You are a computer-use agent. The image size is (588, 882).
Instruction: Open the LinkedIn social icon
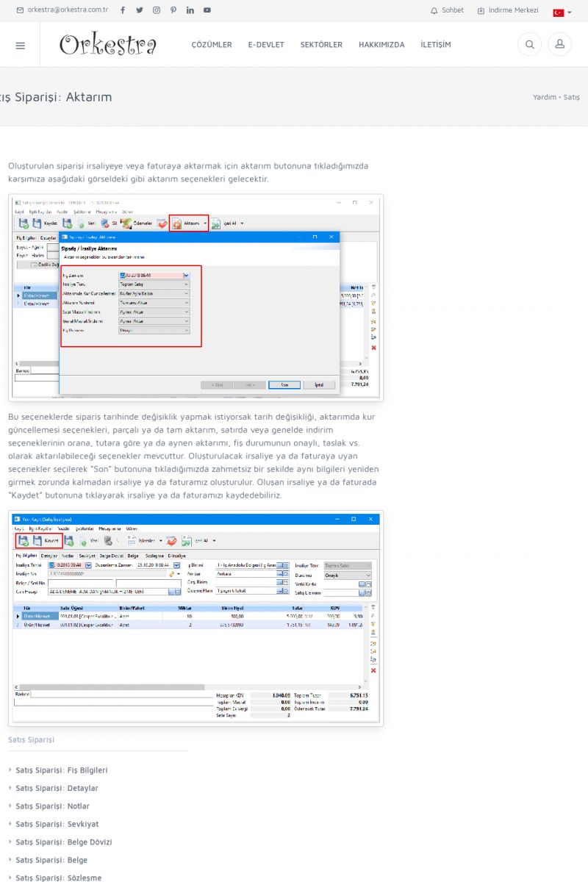point(190,10)
